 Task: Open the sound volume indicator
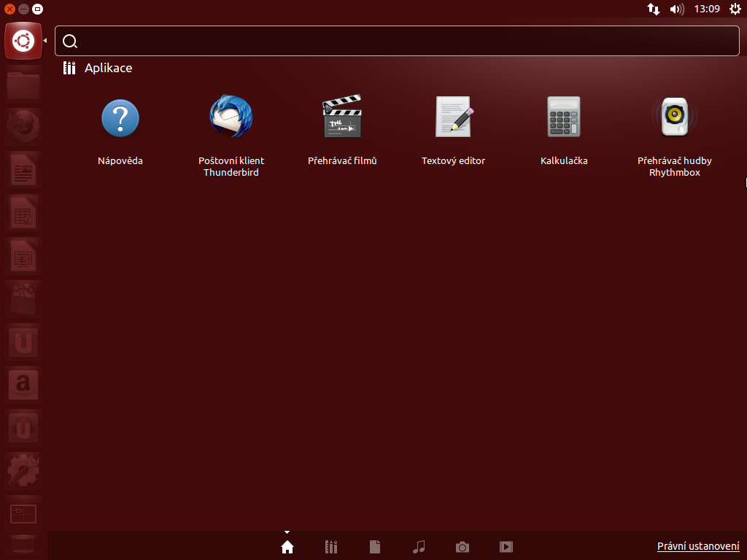click(x=677, y=9)
